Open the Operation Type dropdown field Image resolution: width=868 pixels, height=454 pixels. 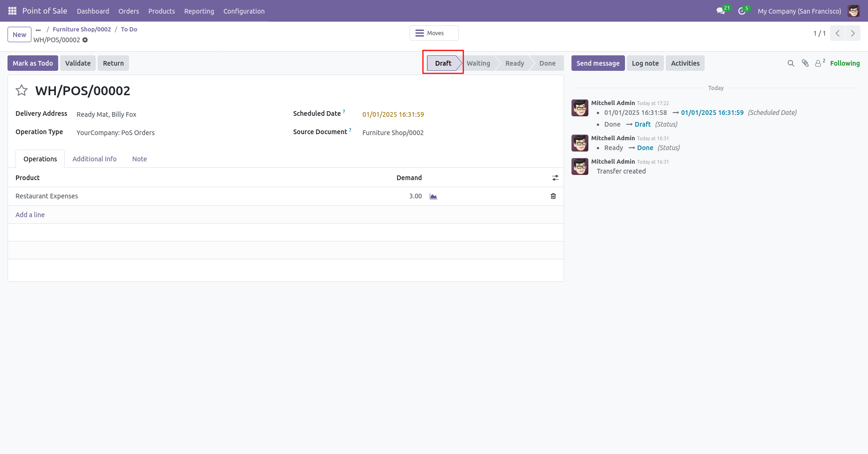(x=115, y=133)
